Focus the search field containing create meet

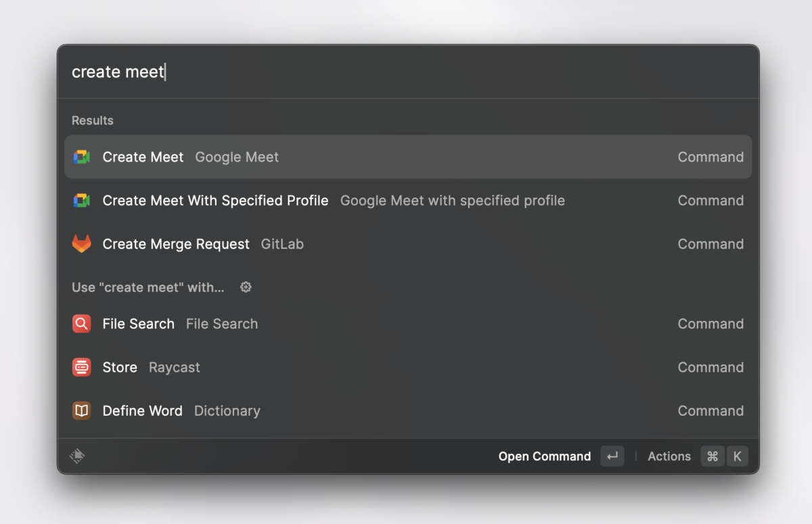point(408,72)
